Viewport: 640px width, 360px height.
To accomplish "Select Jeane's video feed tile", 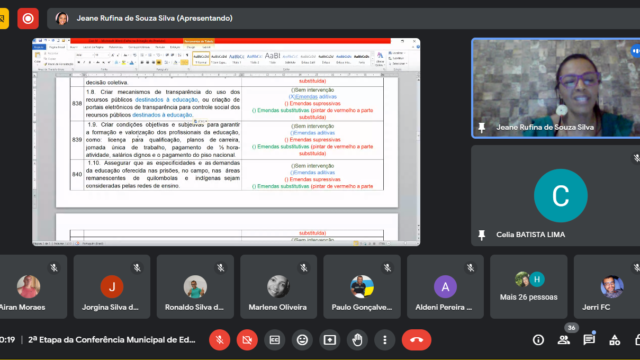I will point(556,88).
